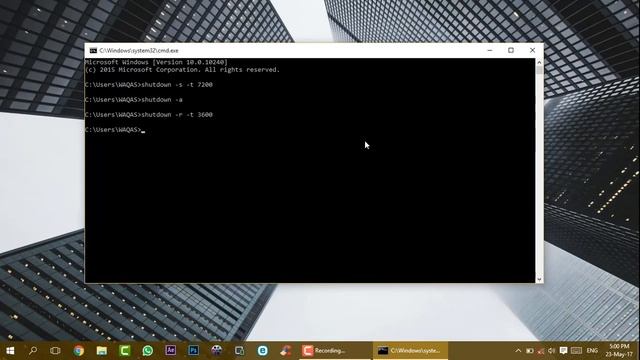Image resolution: width=640 pixels, height=360 pixels.
Task: Launch WhatsApp from taskbar
Action: pos(148,351)
